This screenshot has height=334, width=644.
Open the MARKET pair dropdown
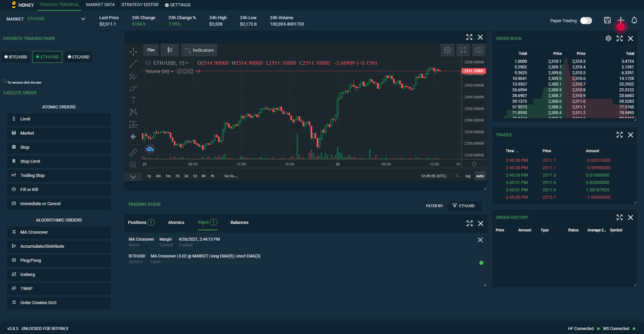click(x=83, y=19)
